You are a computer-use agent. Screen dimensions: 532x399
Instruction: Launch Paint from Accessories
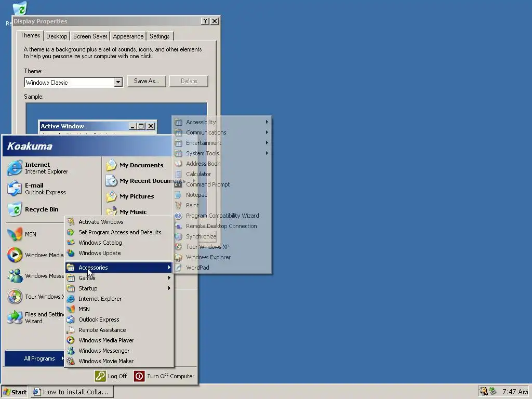point(222,205)
